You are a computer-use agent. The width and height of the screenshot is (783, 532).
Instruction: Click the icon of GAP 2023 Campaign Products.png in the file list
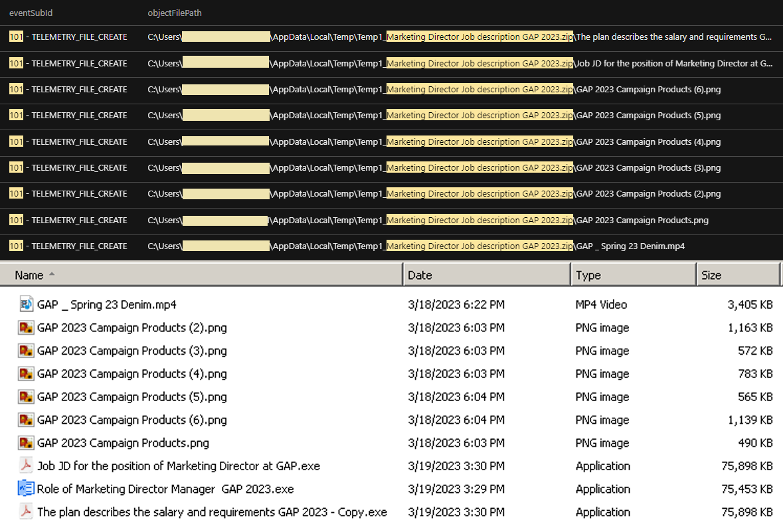(x=26, y=442)
